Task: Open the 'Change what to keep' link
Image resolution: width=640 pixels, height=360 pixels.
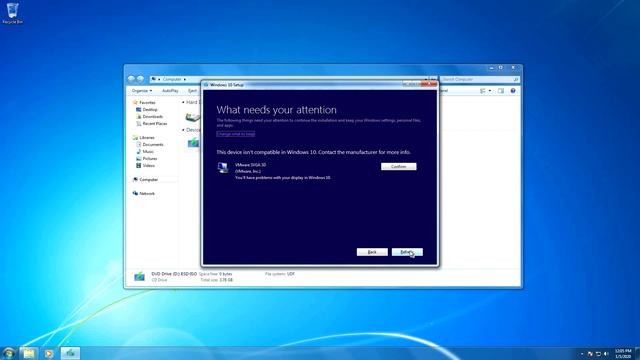Action: [x=236, y=134]
